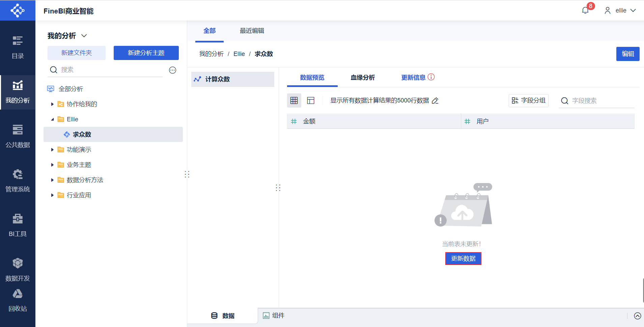Open the 我的分析 sidebar item
Screen dimensions: 644x327
click(x=18, y=92)
